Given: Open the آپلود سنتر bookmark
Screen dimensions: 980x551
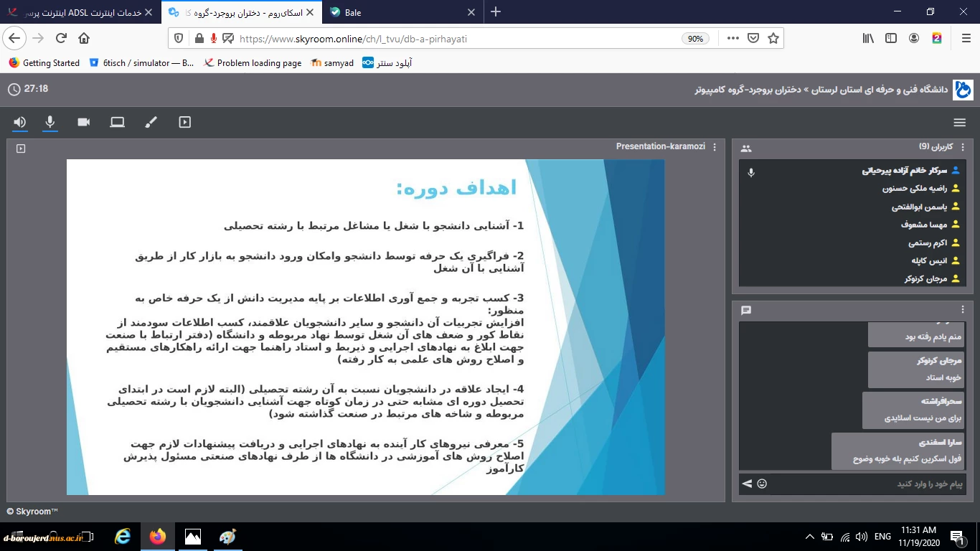Looking at the screenshot, I should tap(387, 63).
